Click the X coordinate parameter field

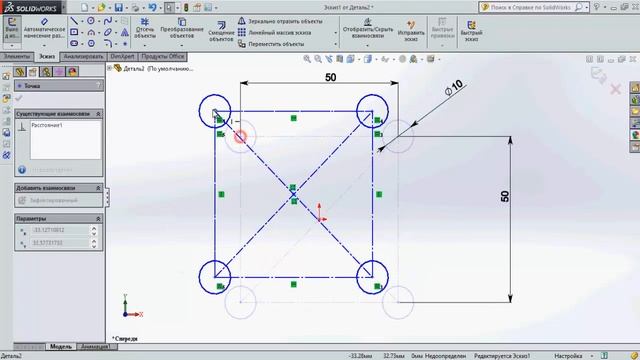coord(60,230)
